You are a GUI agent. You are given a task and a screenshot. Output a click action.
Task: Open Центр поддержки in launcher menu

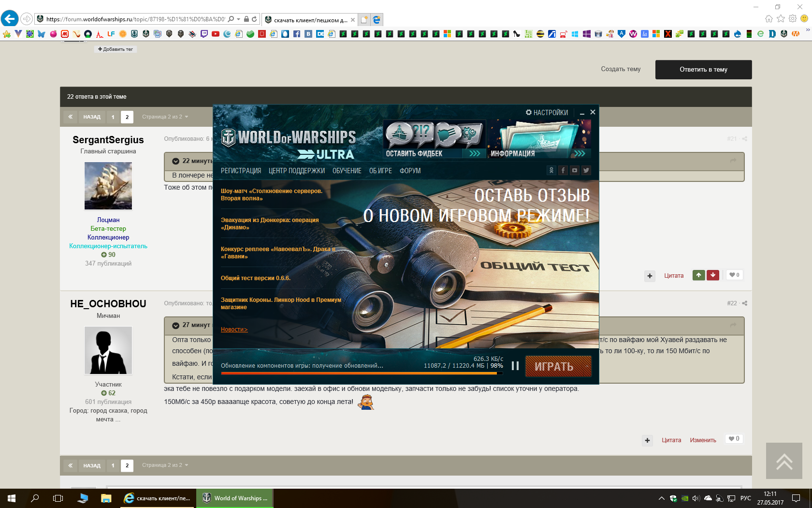pos(297,171)
